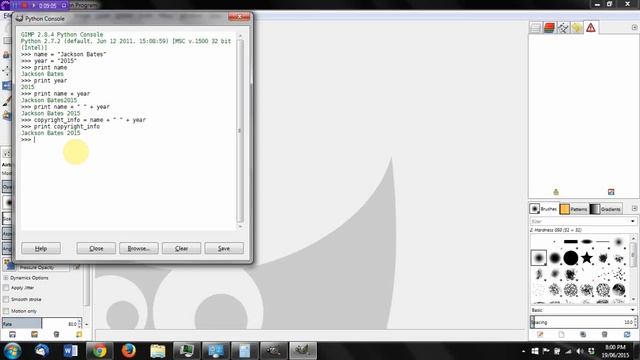
Task: Open the Windows Start menu
Action: coord(12,351)
